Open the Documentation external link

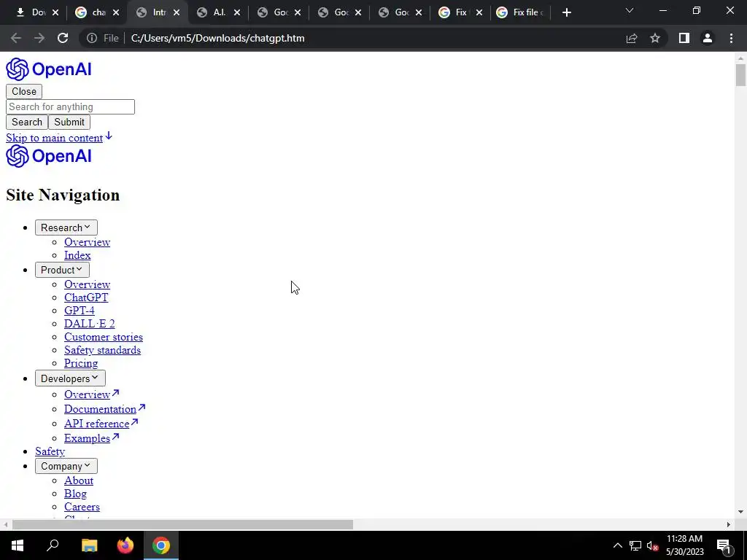tap(100, 409)
